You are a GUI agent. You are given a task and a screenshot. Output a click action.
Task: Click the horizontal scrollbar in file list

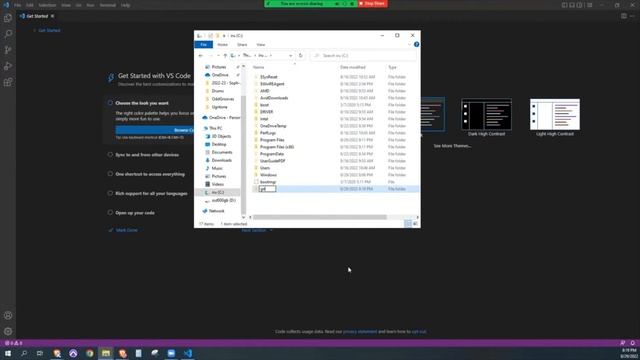[x=320, y=217]
